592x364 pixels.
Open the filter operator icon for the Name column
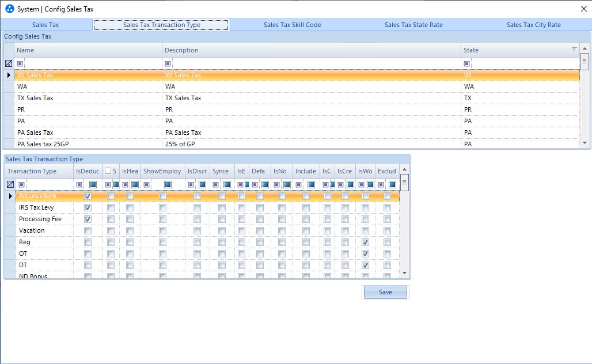[20, 63]
